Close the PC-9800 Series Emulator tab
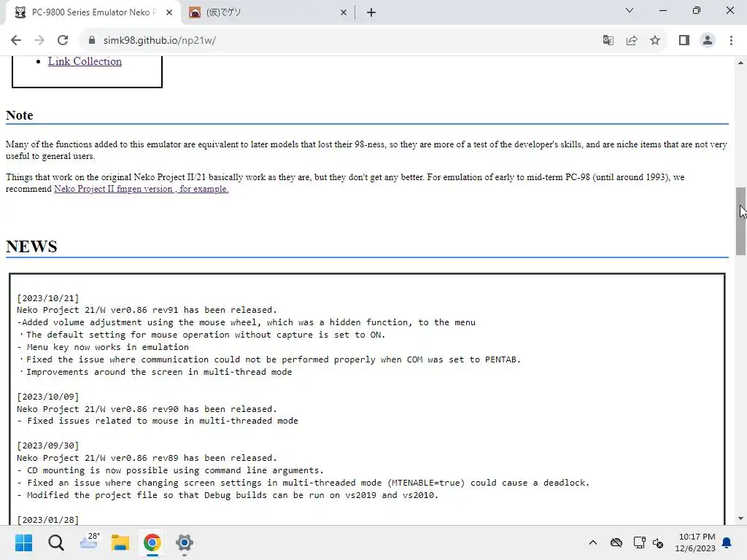Screen dimensions: 747x560 tap(169, 12)
